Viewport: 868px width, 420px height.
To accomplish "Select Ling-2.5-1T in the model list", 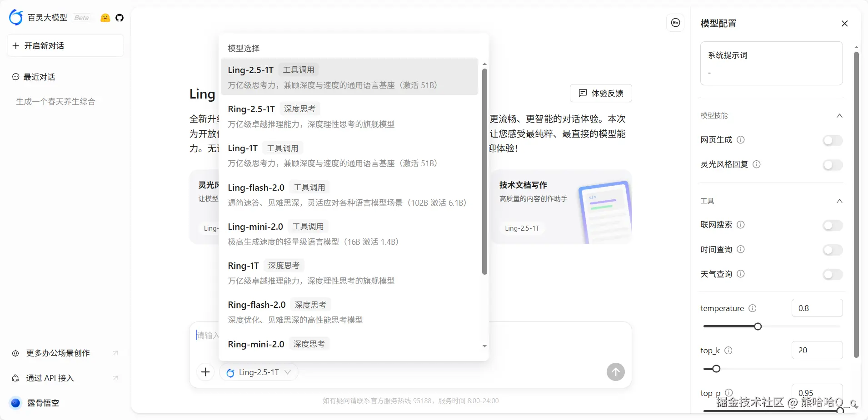I will pos(349,77).
